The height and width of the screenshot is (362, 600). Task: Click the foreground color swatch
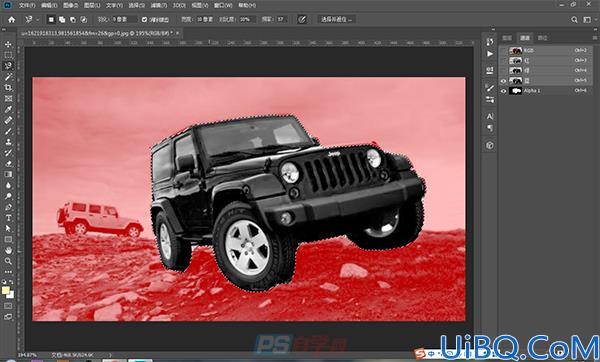[x=5, y=291]
